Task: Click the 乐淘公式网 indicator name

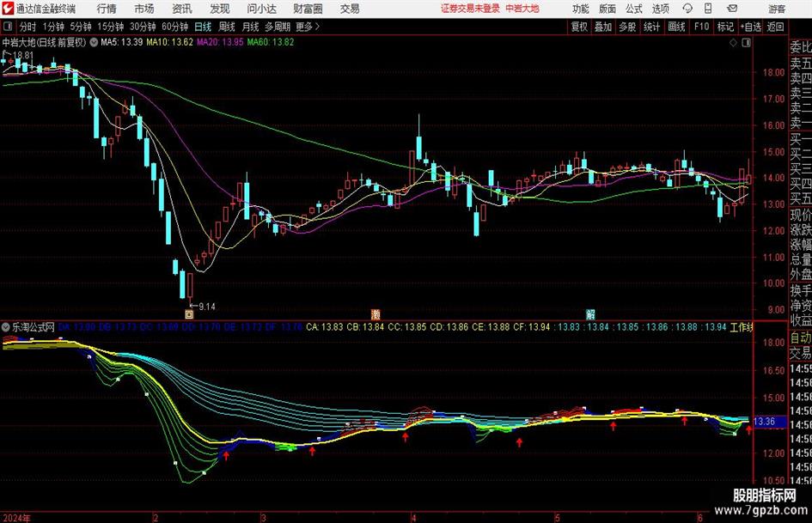Action: point(34,327)
